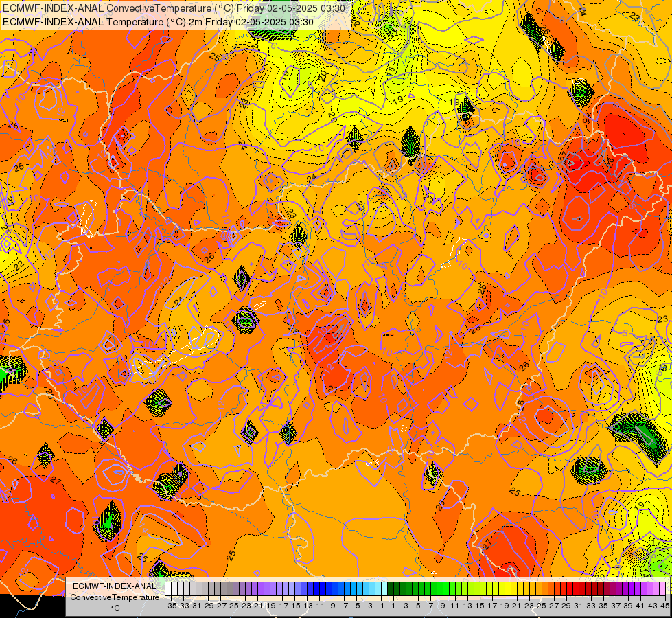Screen dimensions: 672x618
Task: Click the pink swatch above legend value 45
Action: pyautogui.click(x=662, y=588)
